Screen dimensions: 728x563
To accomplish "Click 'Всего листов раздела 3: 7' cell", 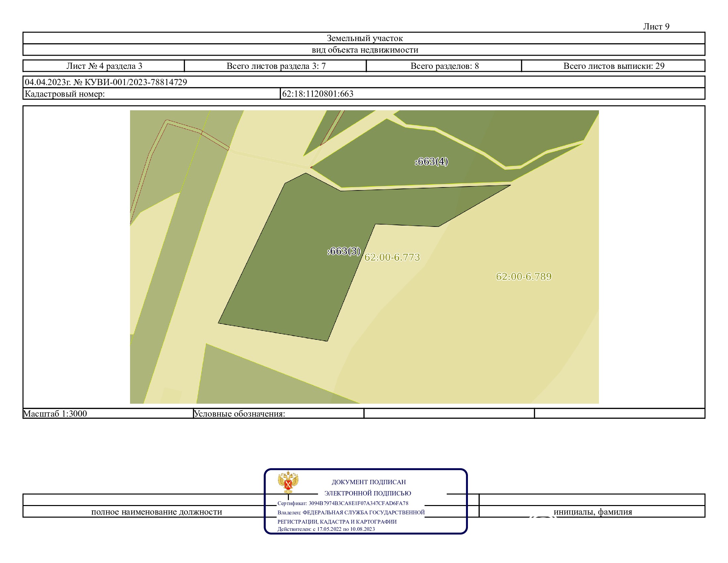I will pyautogui.click(x=276, y=66).
